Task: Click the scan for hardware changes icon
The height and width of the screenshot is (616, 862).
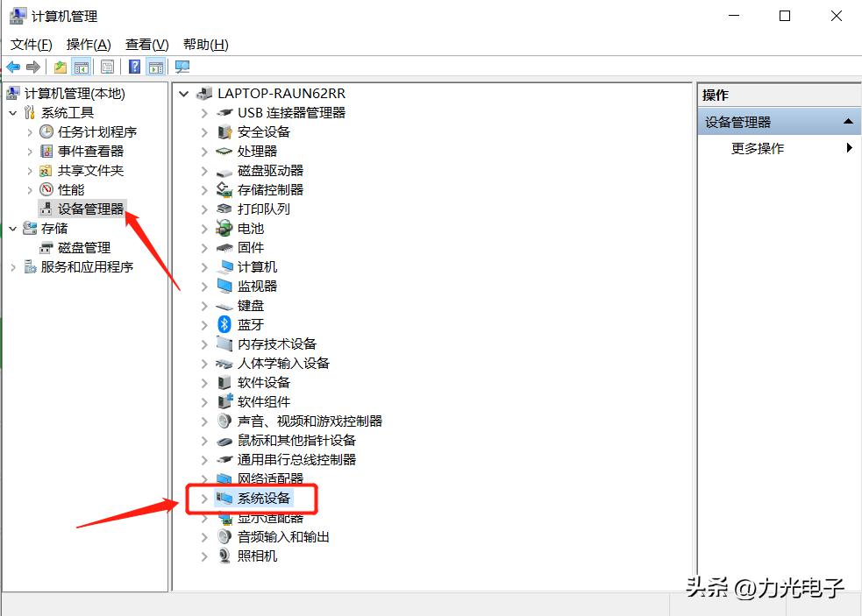Action: pos(182,67)
